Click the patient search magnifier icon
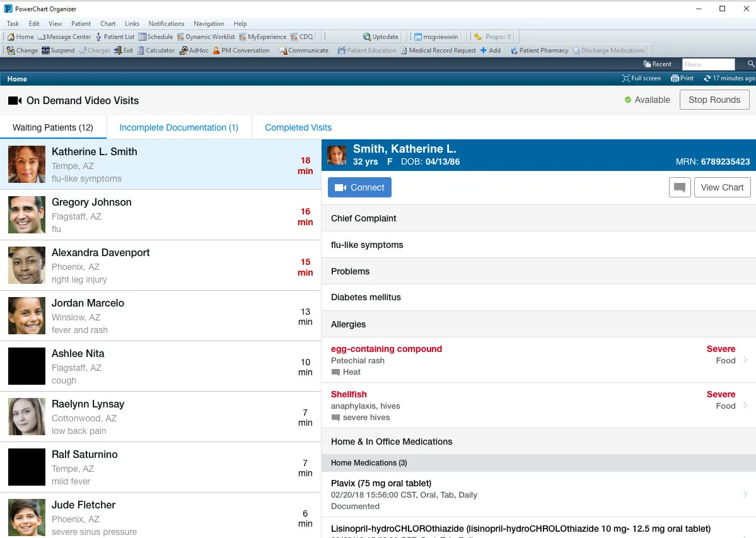 751,64
